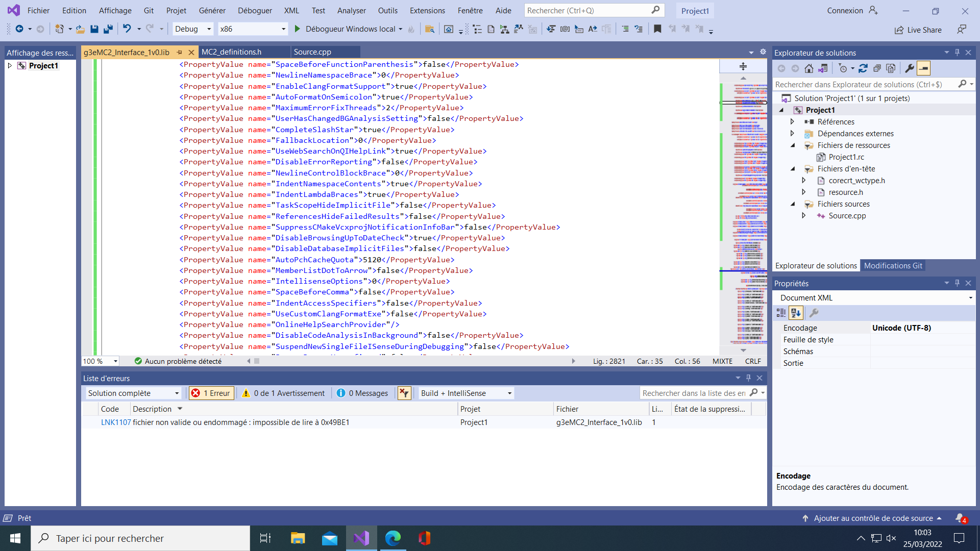The image size is (980, 551).
Task: Click the sync refresh icon in Solution Explorer toolbar
Action: point(863,68)
